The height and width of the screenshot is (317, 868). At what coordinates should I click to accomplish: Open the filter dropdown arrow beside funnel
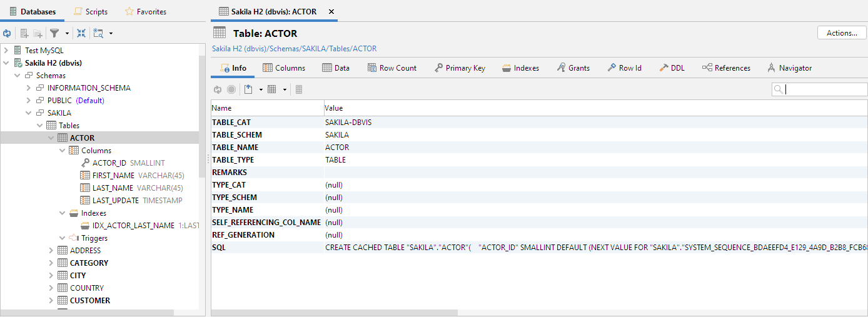(66, 33)
